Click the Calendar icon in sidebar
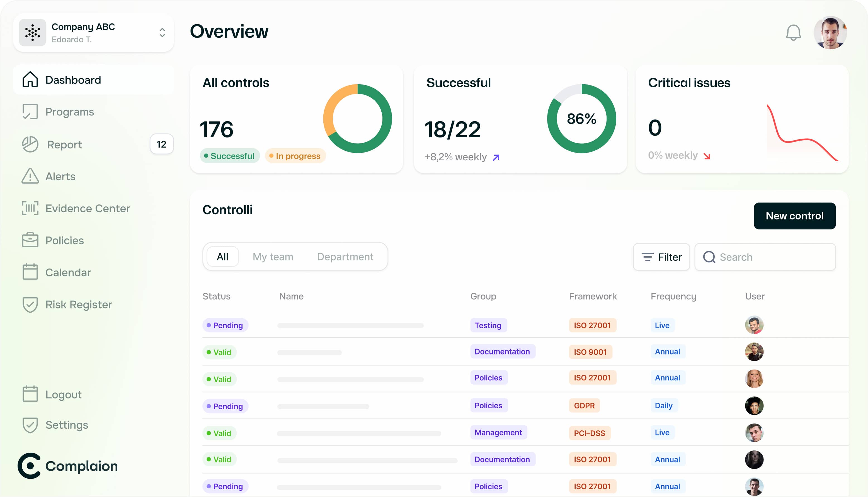Image resolution: width=868 pixels, height=497 pixels. click(x=30, y=272)
